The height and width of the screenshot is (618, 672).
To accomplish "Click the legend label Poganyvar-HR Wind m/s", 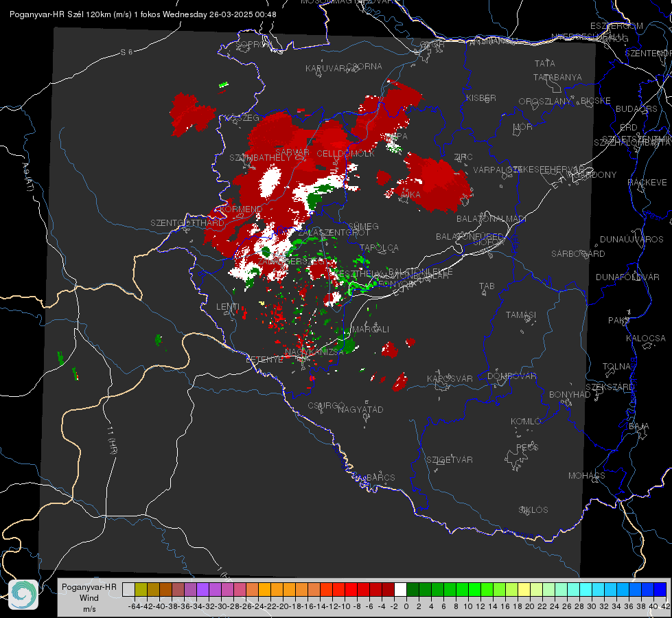I will pyautogui.click(x=89, y=598).
